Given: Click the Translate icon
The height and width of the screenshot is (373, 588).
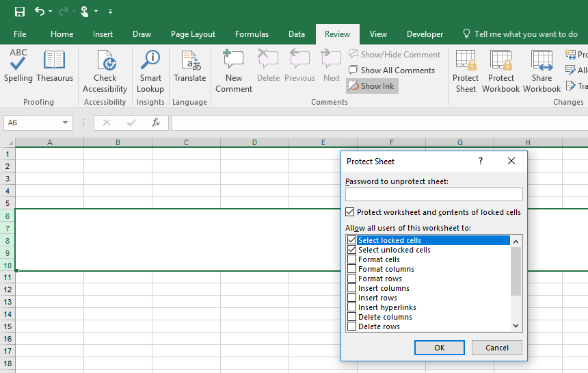Looking at the screenshot, I should (189, 60).
